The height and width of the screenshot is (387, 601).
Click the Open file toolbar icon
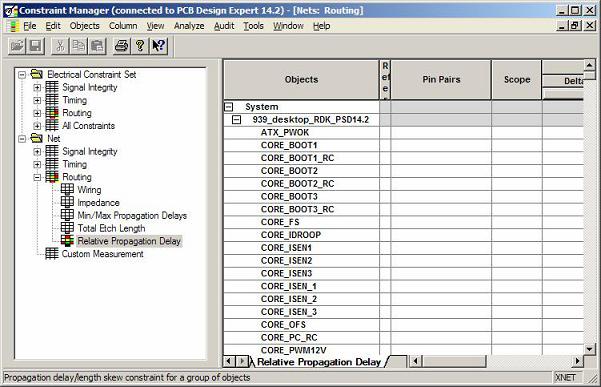tap(17, 46)
